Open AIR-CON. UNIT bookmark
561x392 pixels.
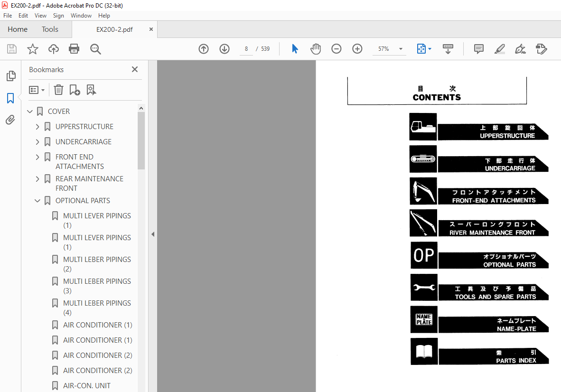coord(87,385)
